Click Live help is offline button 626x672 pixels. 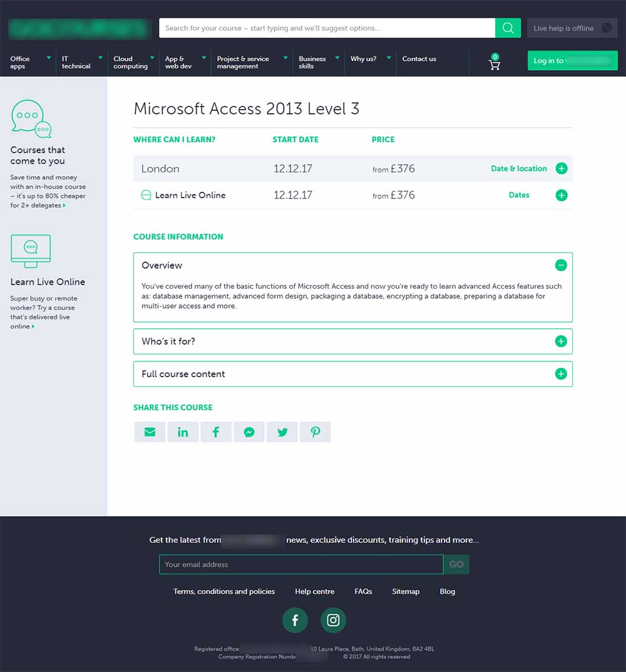pos(572,28)
